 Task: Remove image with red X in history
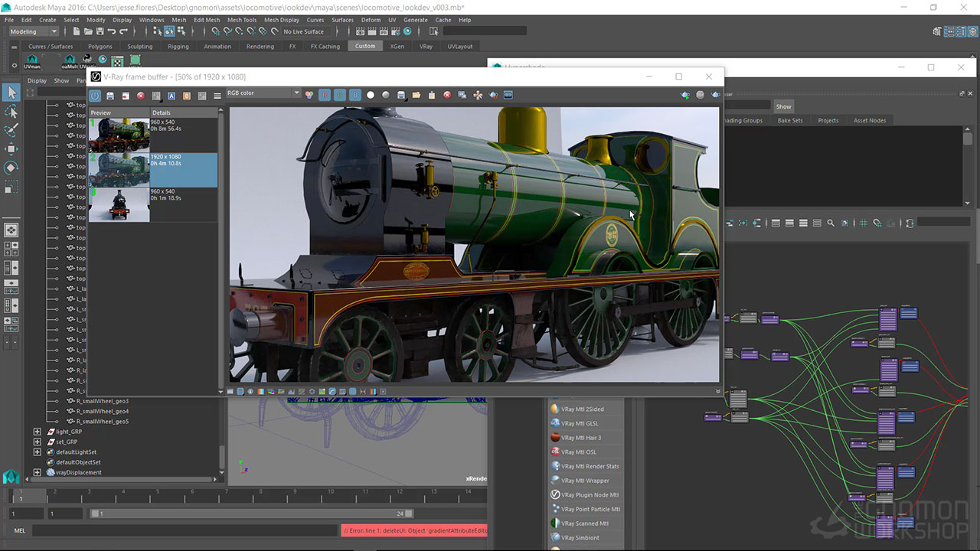coord(141,96)
